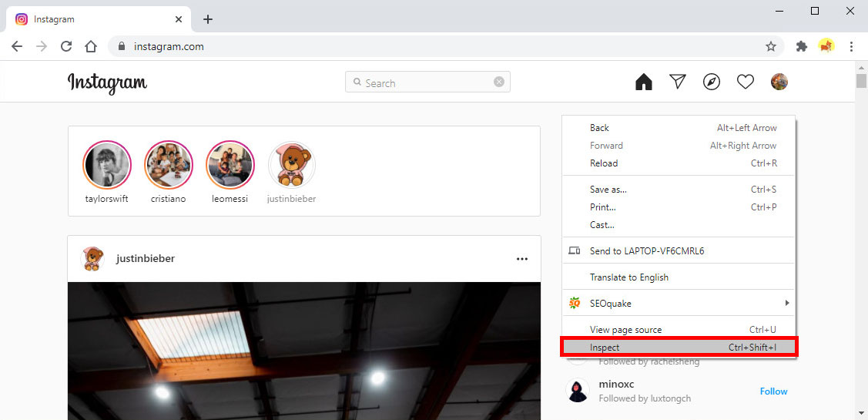The width and height of the screenshot is (868, 420).
Task: Open taylorswift's story
Action: [x=107, y=165]
